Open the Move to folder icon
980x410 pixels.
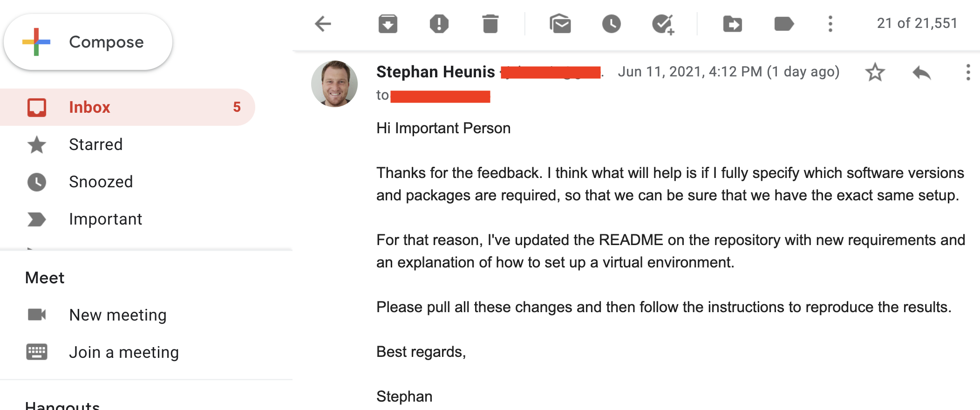pyautogui.click(x=732, y=24)
